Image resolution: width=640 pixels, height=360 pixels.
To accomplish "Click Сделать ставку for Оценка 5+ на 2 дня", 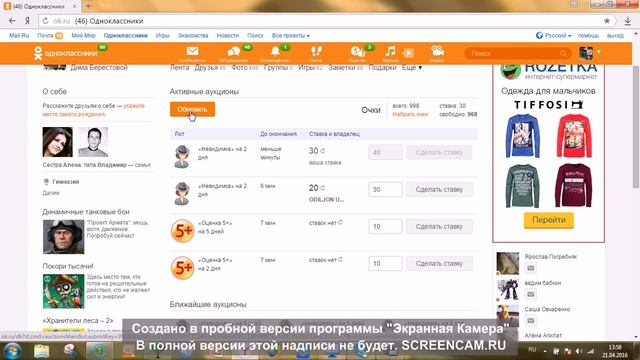I will point(439,264).
